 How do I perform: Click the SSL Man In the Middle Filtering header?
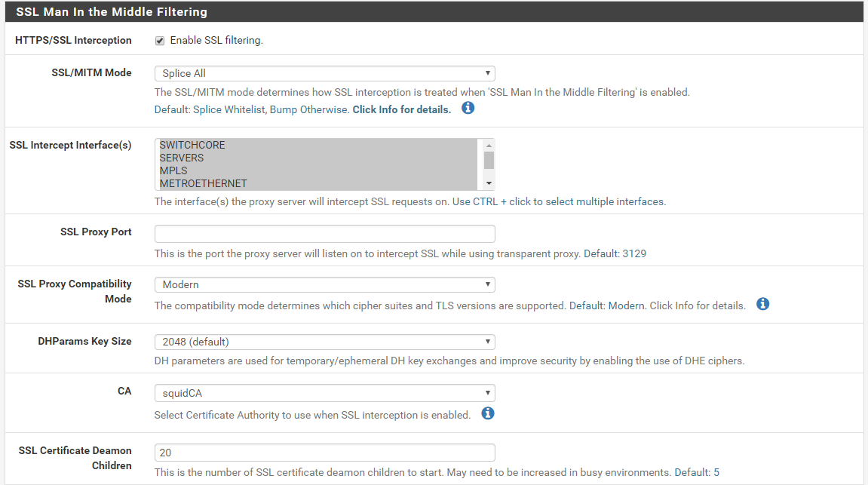point(112,12)
